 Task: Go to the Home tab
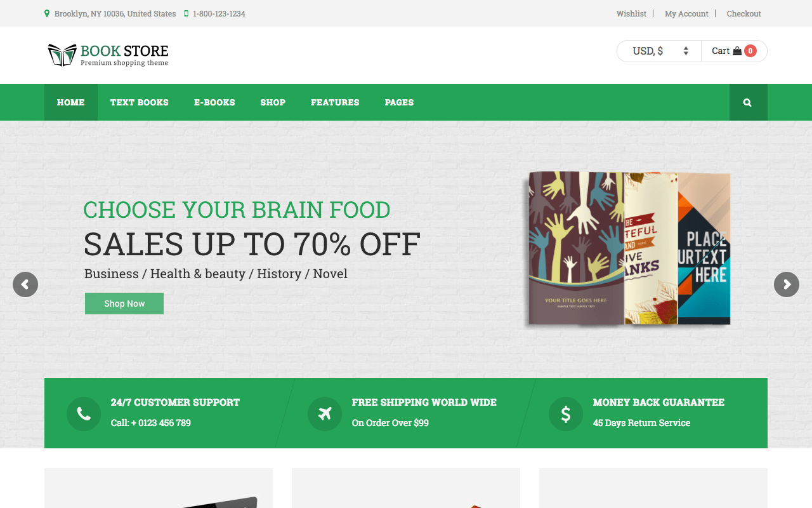point(71,102)
